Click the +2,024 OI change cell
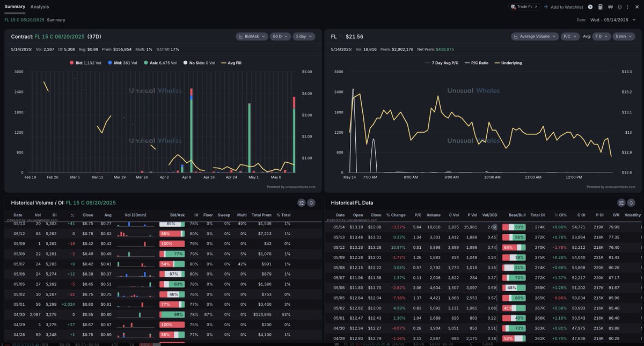Screen dimensions: 644x346 click(x=68, y=304)
